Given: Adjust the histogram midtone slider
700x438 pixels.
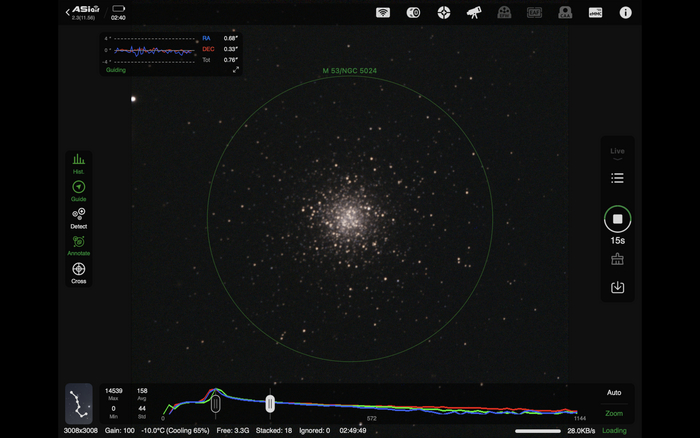Looking at the screenshot, I should coord(270,404).
